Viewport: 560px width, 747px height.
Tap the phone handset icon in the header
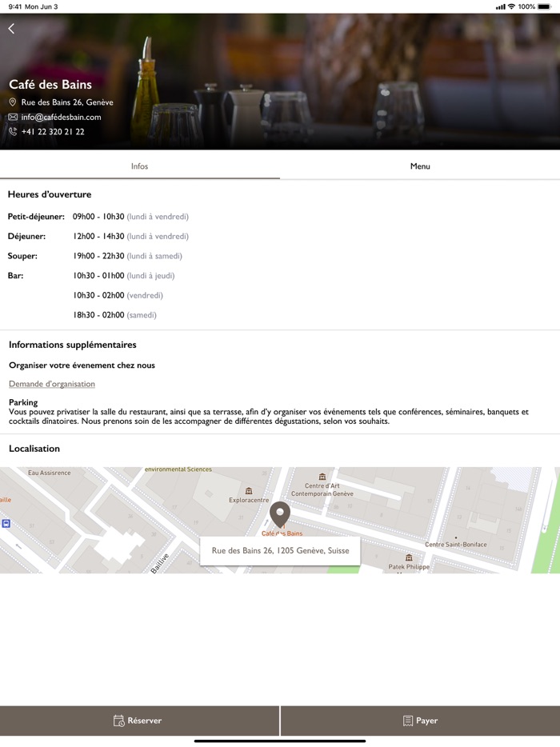click(13, 132)
